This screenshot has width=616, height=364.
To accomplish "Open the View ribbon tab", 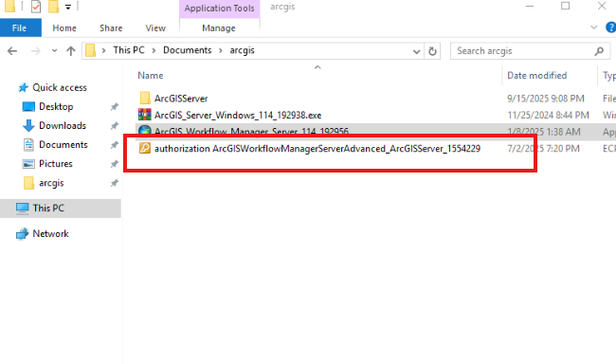I will (x=155, y=28).
